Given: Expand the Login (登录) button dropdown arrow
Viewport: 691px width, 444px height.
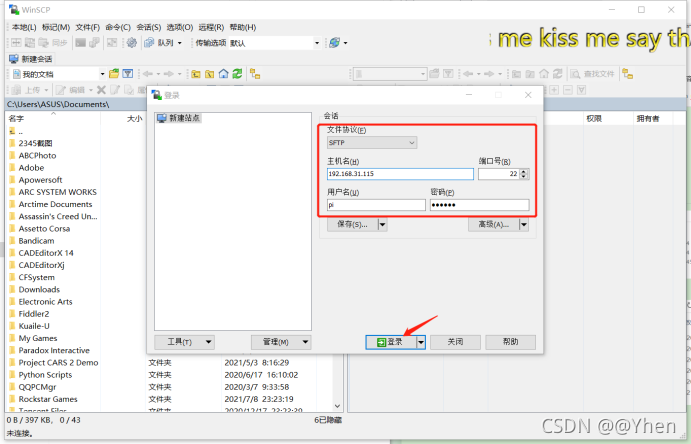Looking at the screenshot, I should click(x=421, y=342).
